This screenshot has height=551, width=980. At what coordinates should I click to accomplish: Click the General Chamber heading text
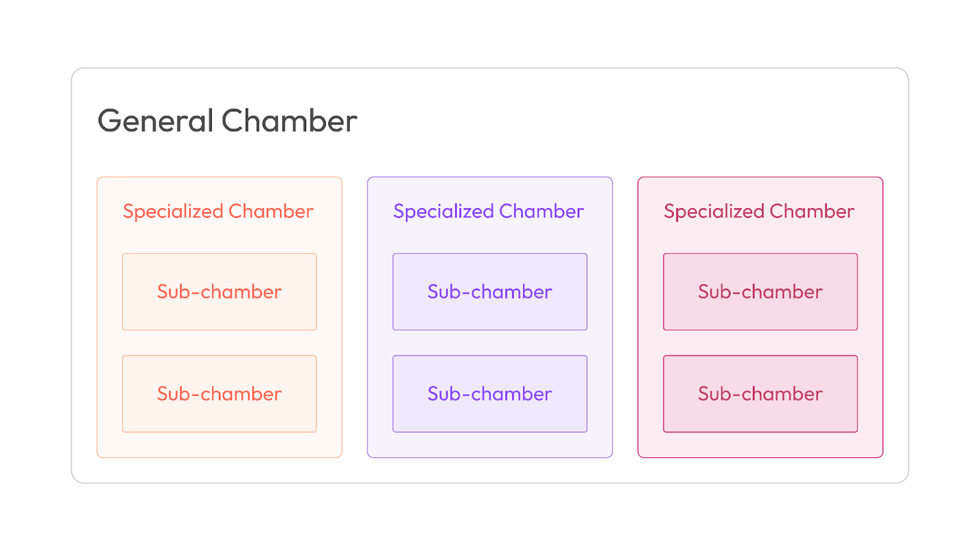click(x=227, y=121)
